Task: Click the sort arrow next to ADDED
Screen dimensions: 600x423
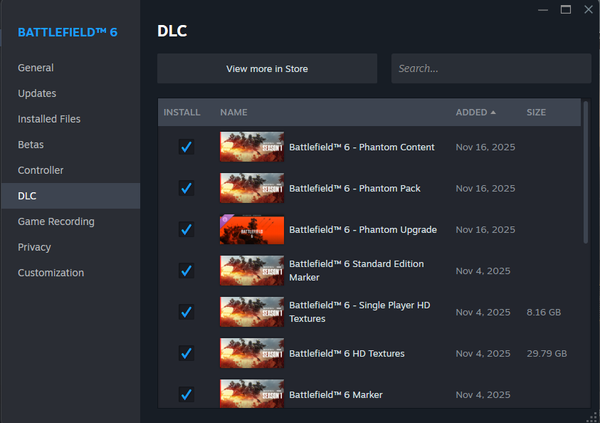Action: (493, 112)
